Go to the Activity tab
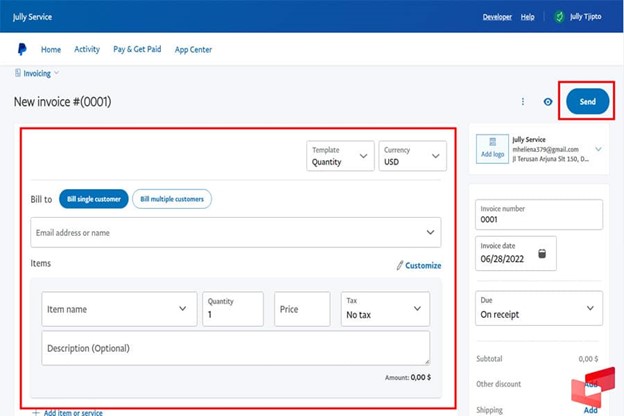624x416 pixels. tap(87, 49)
